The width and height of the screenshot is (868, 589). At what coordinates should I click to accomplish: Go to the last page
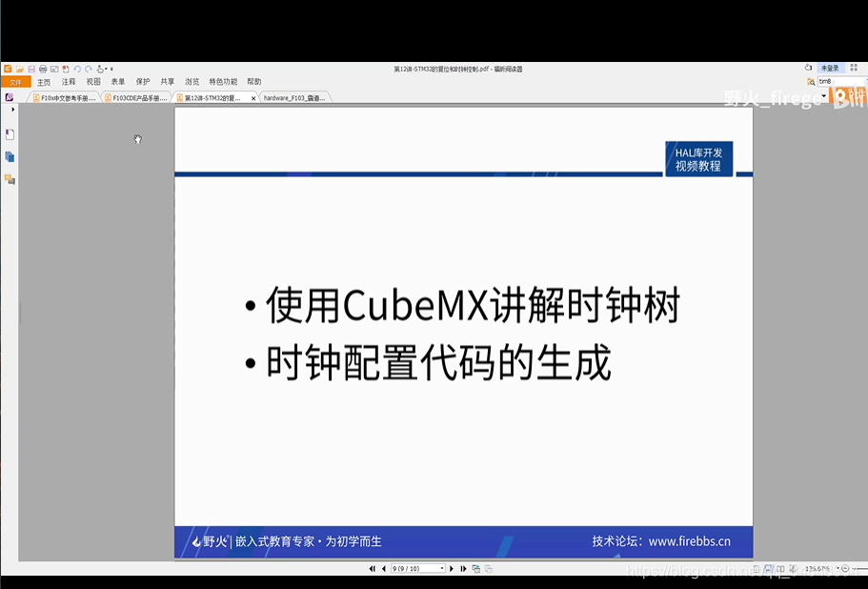[463, 569]
